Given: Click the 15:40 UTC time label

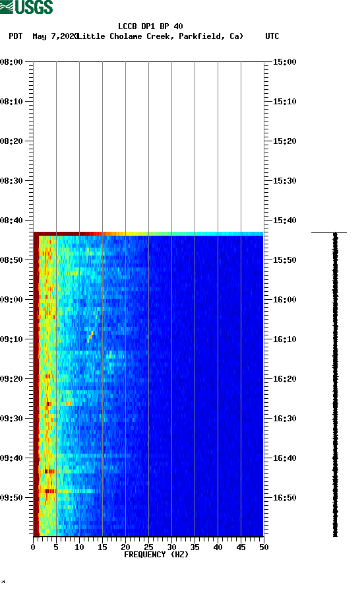Looking at the screenshot, I should 284,221.
